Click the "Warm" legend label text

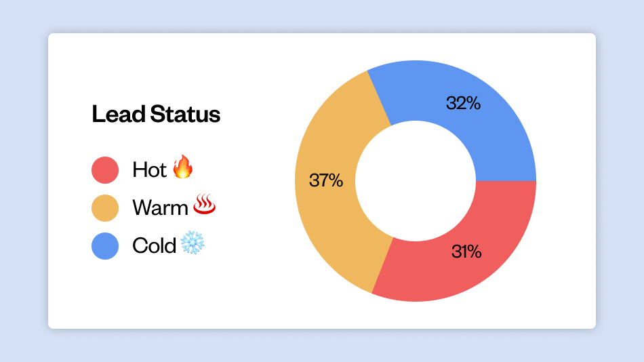160,207
